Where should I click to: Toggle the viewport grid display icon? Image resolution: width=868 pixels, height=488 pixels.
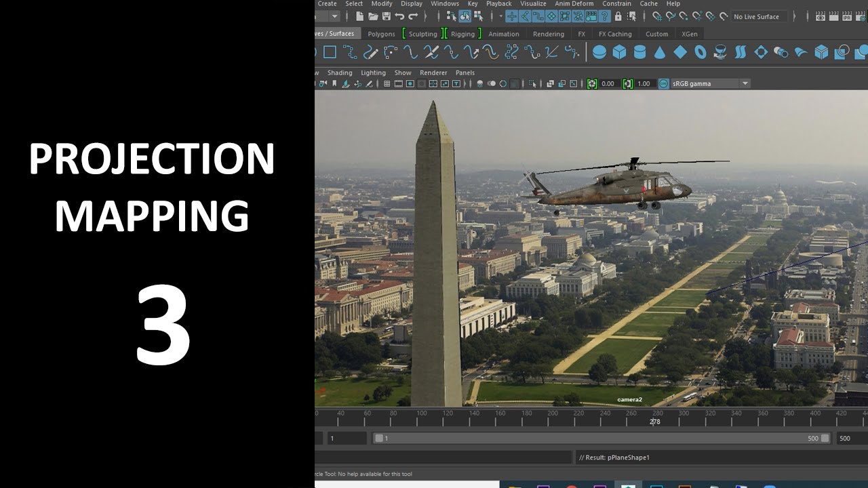(x=387, y=84)
